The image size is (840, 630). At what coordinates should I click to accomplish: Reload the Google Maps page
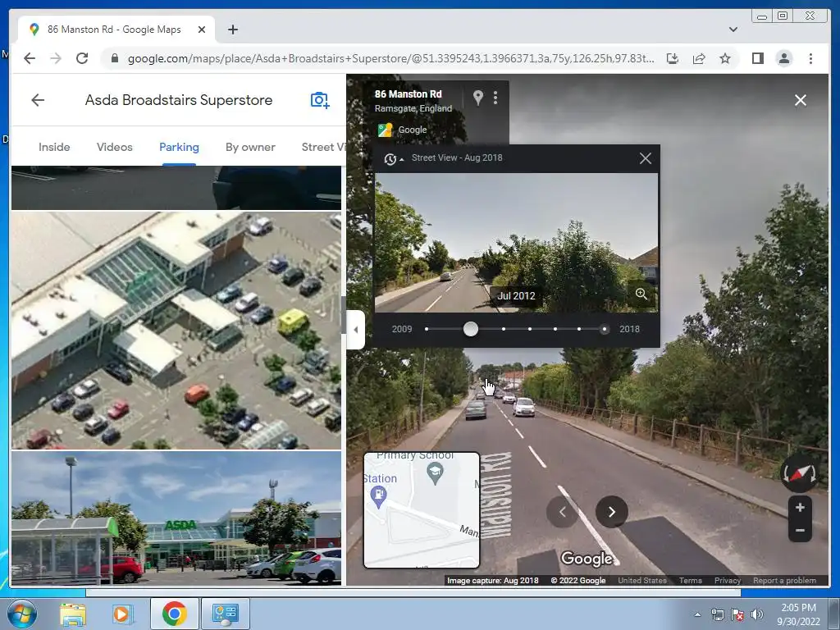click(82, 58)
